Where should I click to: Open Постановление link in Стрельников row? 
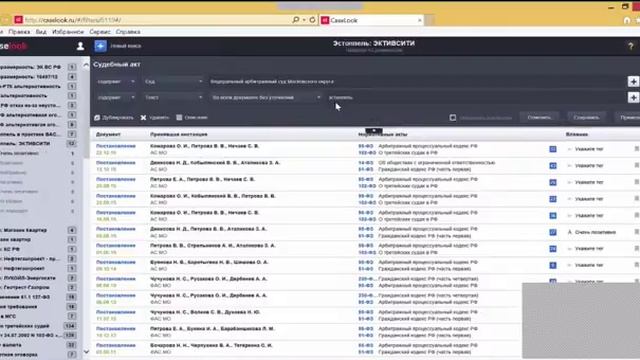(x=116, y=246)
